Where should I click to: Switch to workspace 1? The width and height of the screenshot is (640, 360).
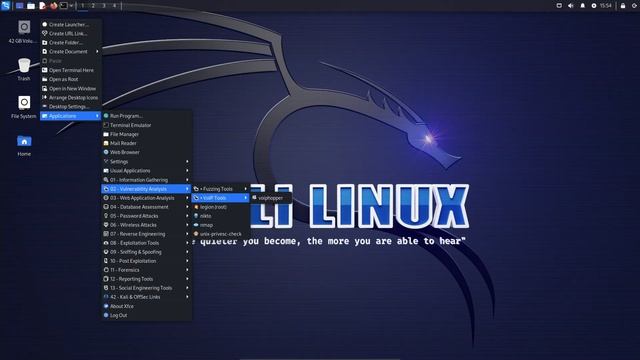(82, 6)
